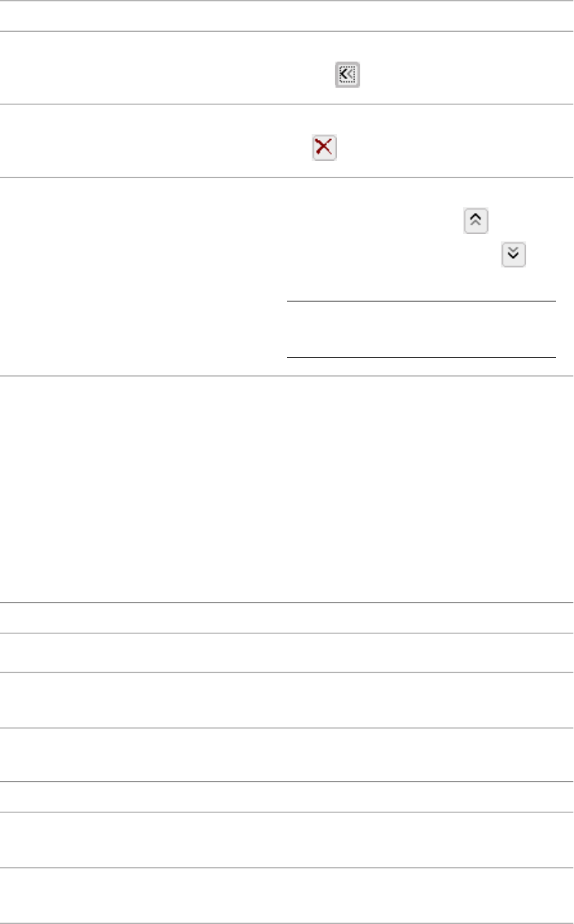The width and height of the screenshot is (574, 924).
Task: Click the double-chevron move down button
Action: click(514, 254)
